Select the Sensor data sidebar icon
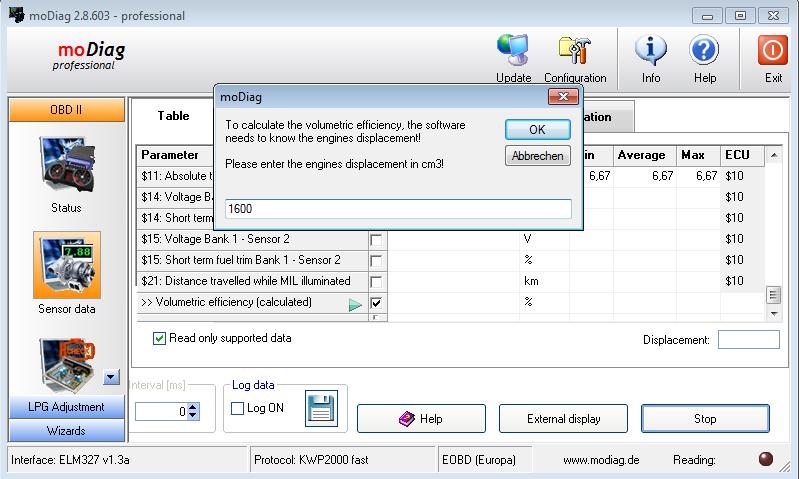 [66, 267]
